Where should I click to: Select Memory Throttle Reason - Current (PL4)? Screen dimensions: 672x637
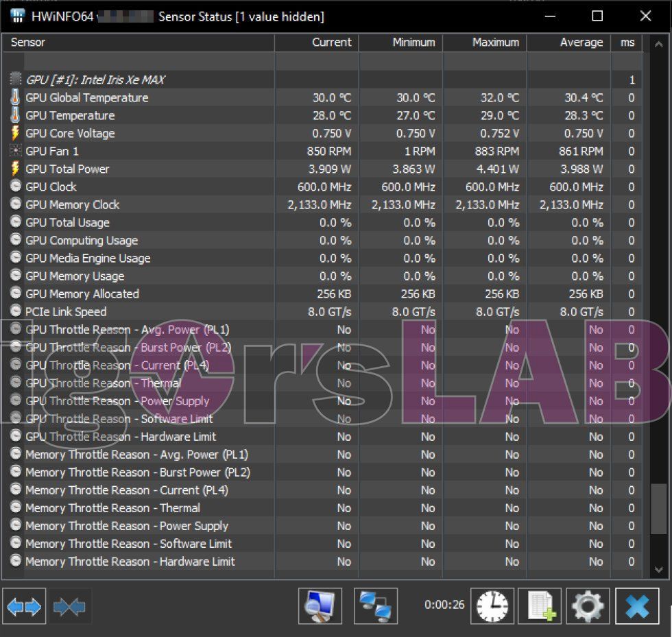pyautogui.click(x=127, y=490)
